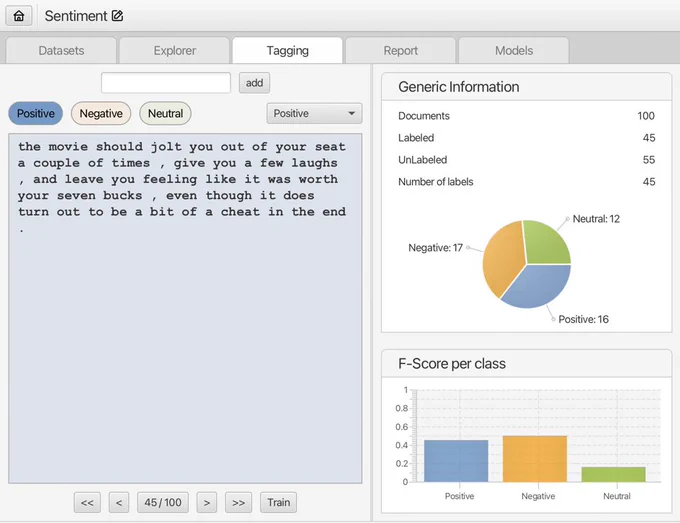Click the Labeled count row
Image resolution: width=680 pixels, height=523 pixels.
point(526,138)
